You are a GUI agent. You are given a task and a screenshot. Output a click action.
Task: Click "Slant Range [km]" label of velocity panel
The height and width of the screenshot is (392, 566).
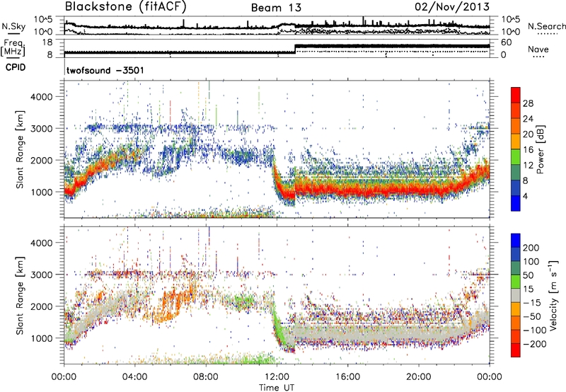click(x=20, y=296)
